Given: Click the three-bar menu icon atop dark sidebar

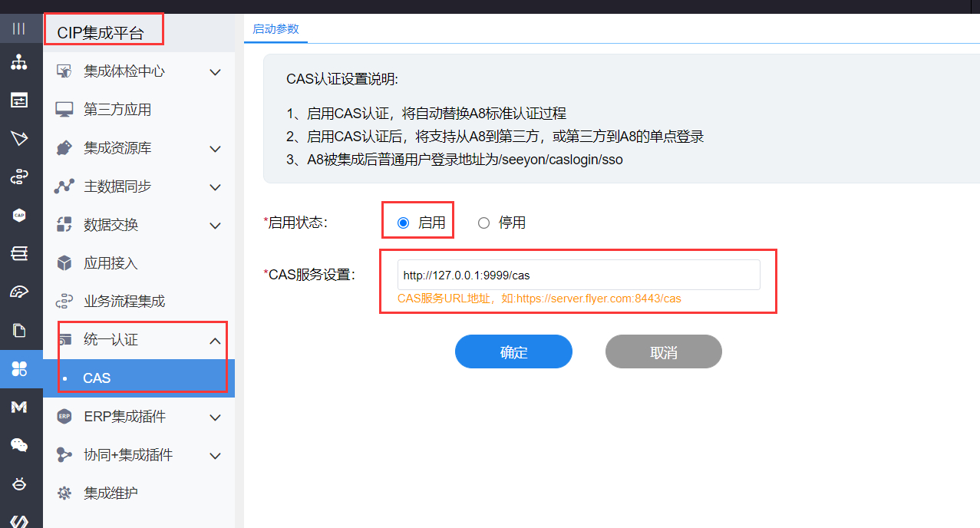Looking at the screenshot, I should (x=18, y=28).
